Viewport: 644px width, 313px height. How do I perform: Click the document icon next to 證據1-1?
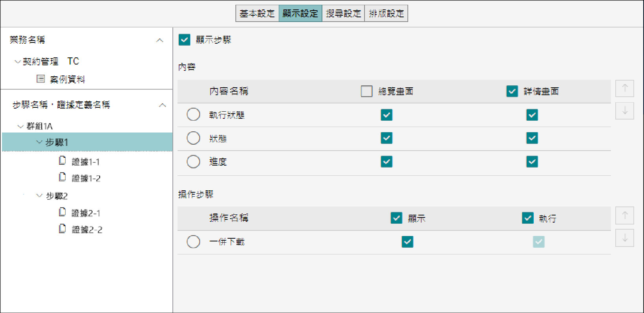click(x=62, y=161)
